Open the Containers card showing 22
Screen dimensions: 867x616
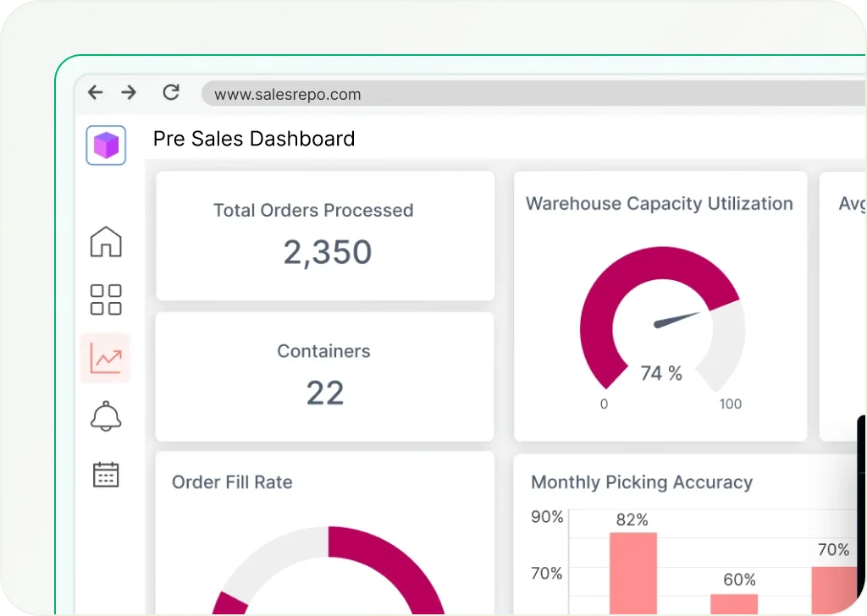tap(325, 377)
